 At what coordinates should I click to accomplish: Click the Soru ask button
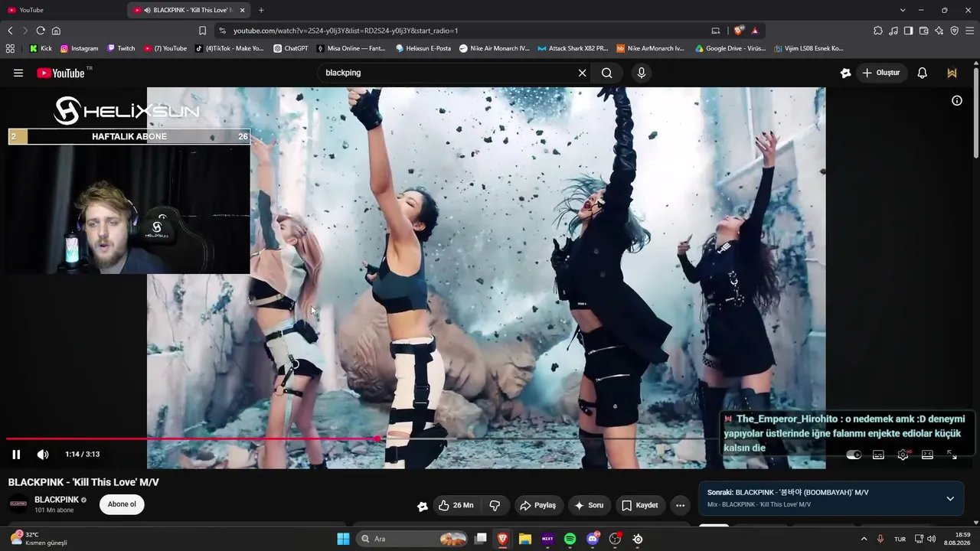(x=589, y=505)
